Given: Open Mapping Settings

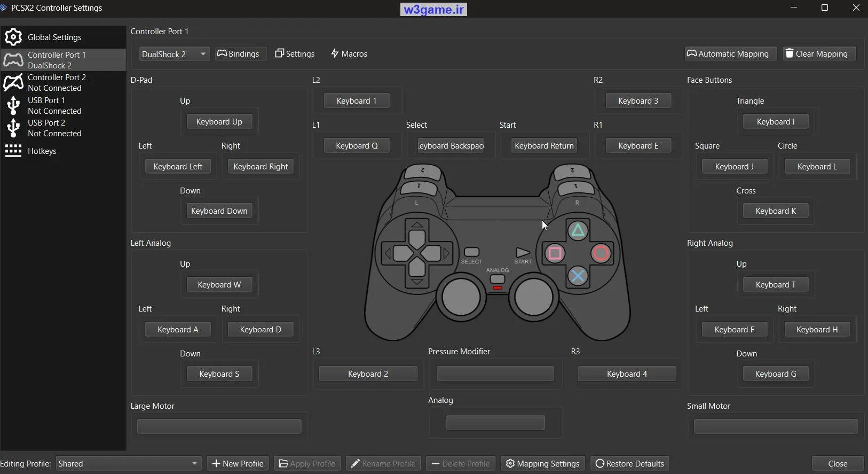Looking at the screenshot, I should coord(543,463).
